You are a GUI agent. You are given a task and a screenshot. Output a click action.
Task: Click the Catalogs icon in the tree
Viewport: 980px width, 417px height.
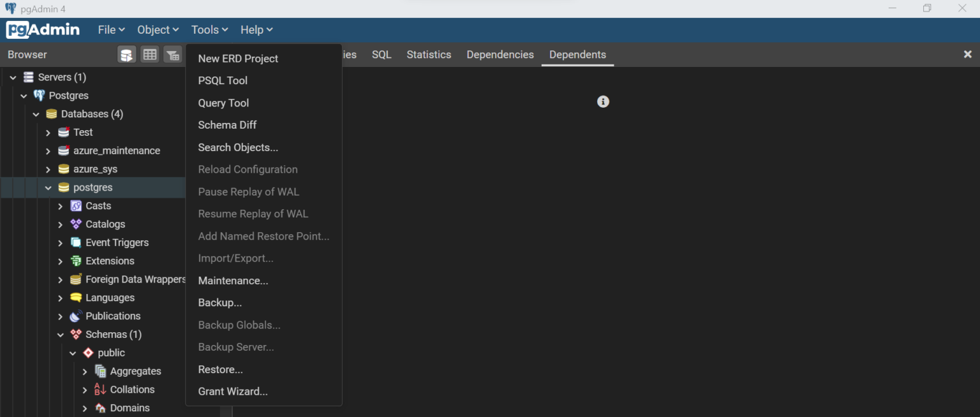77,224
